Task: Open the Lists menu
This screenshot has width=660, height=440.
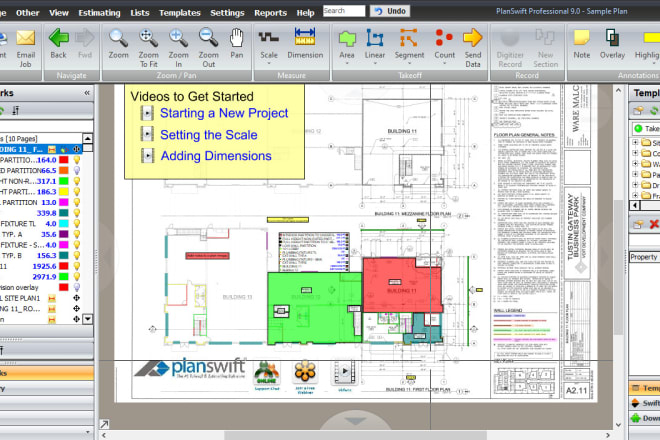Action: 140,13
